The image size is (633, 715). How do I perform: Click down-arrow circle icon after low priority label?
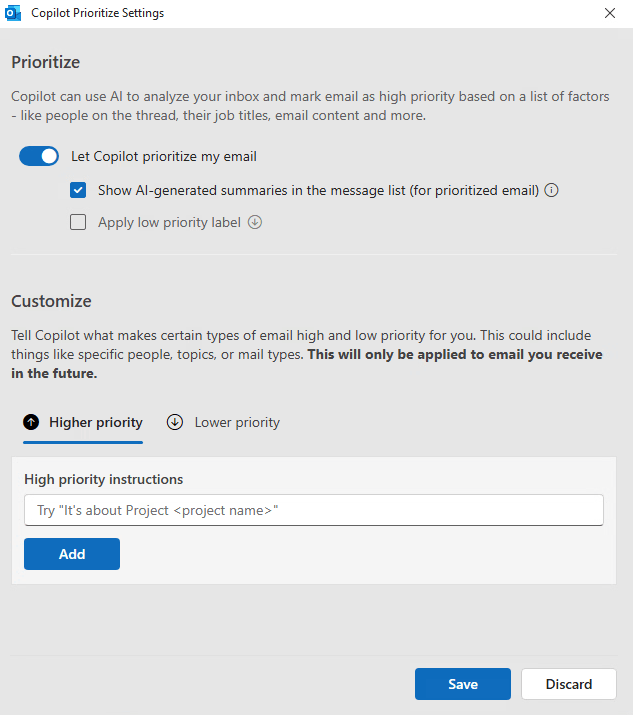coord(255,223)
